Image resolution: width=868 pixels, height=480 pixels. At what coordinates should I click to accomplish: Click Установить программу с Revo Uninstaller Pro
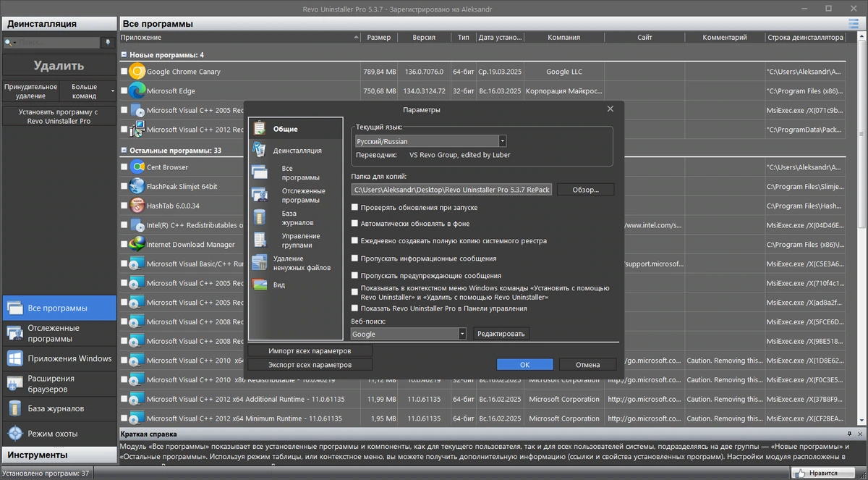(59, 116)
